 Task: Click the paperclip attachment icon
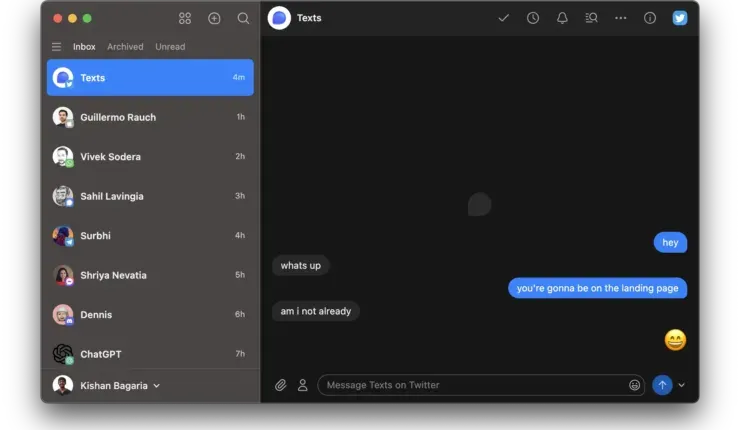click(281, 385)
